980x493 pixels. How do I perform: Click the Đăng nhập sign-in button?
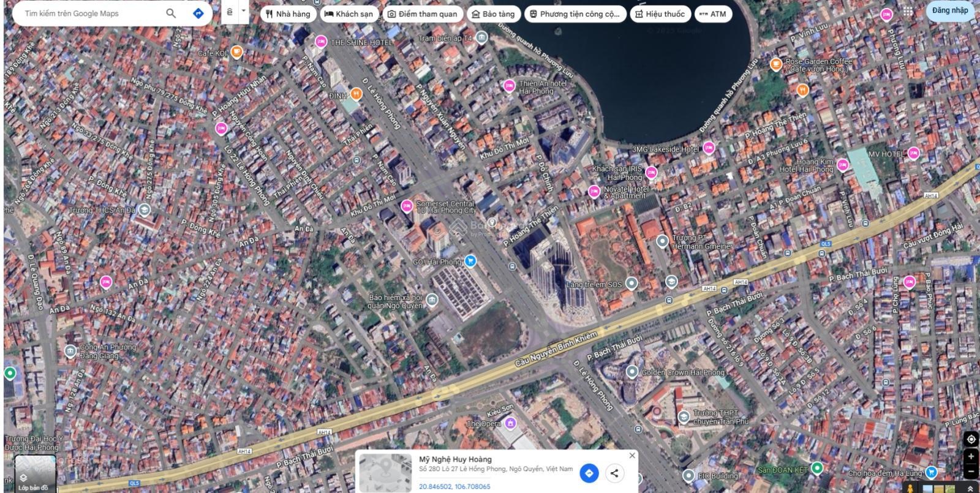pos(949,10)
